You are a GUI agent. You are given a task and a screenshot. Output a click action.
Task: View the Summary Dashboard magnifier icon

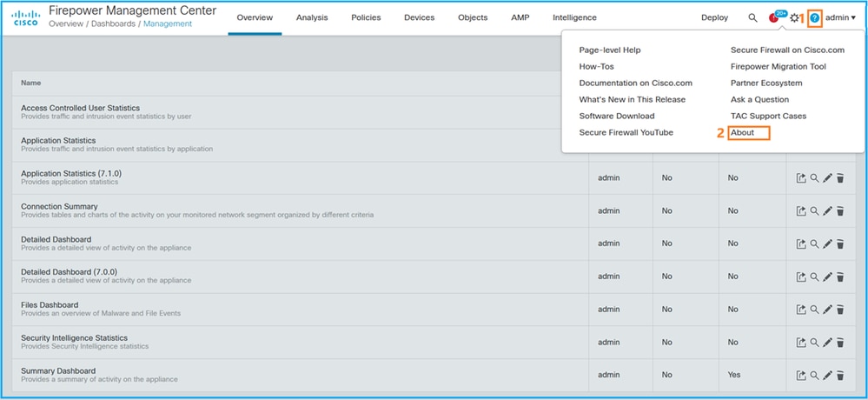(814, 375)
